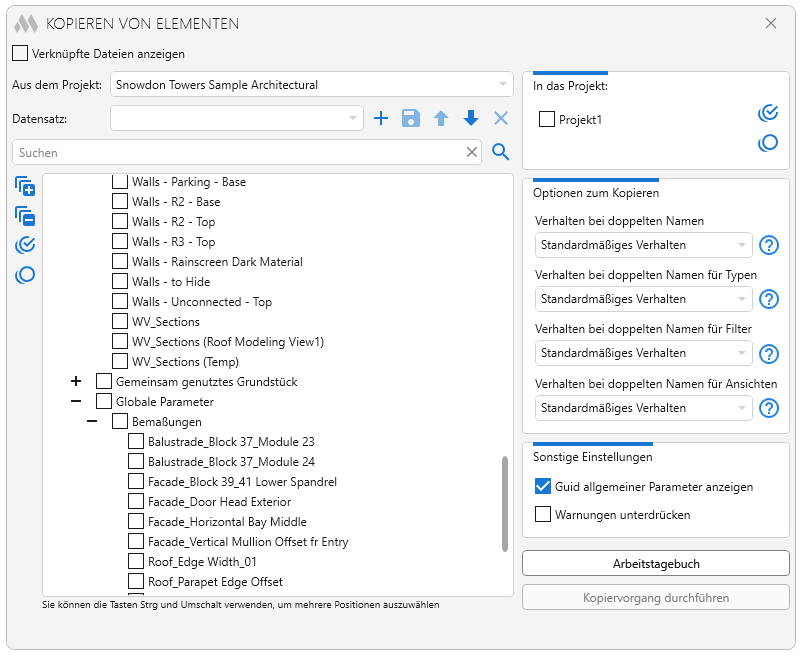Click the magnifier search icon
804x656 pixels.
click(500, 152)
